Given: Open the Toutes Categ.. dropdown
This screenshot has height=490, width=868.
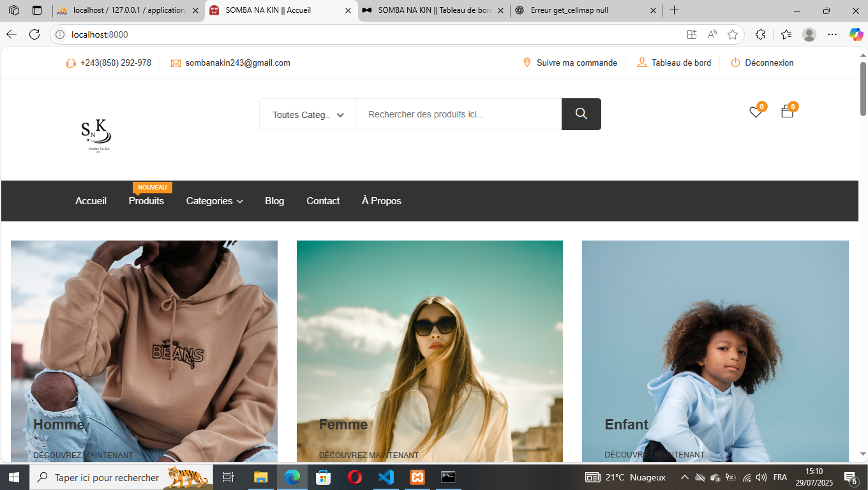Looking at the screenshot, I should click(x=307, y=114).
